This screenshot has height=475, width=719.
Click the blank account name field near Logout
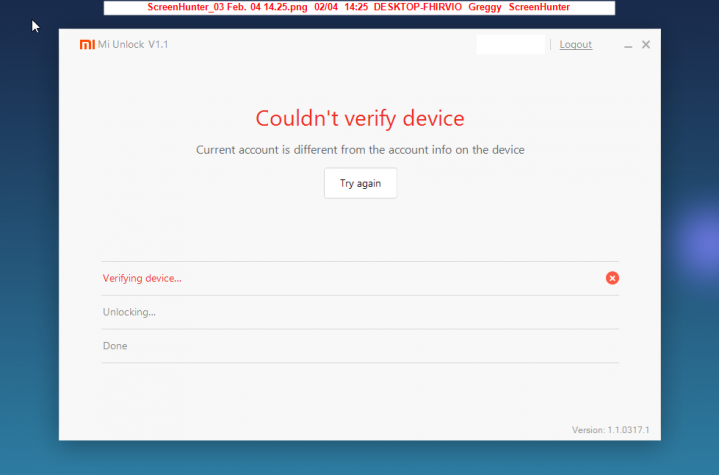click(x=510, y=44)
